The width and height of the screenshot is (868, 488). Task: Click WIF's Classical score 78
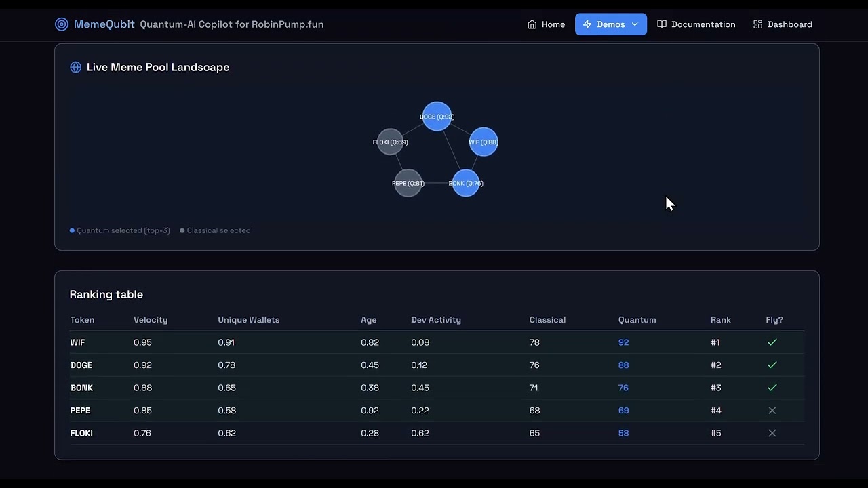534,342
